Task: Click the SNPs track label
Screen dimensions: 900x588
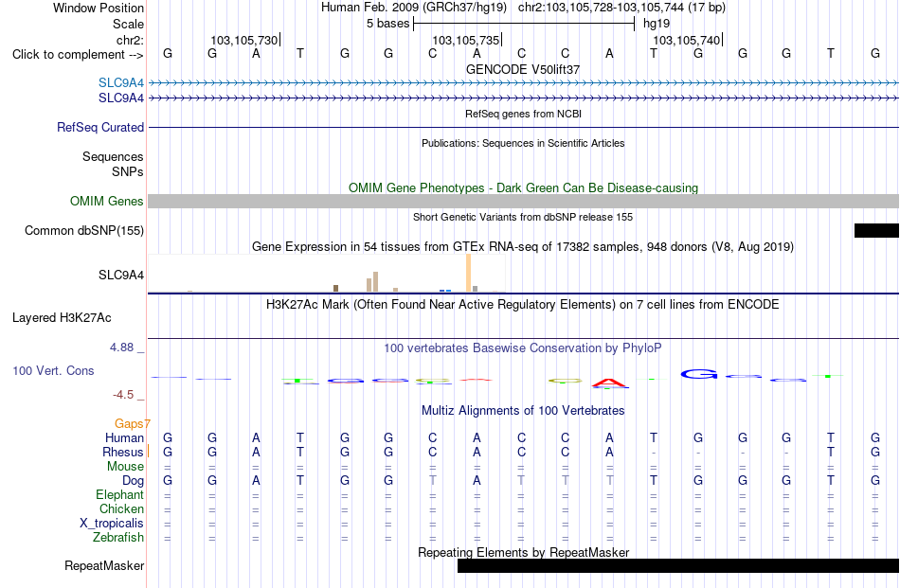Action: (128, 171)
